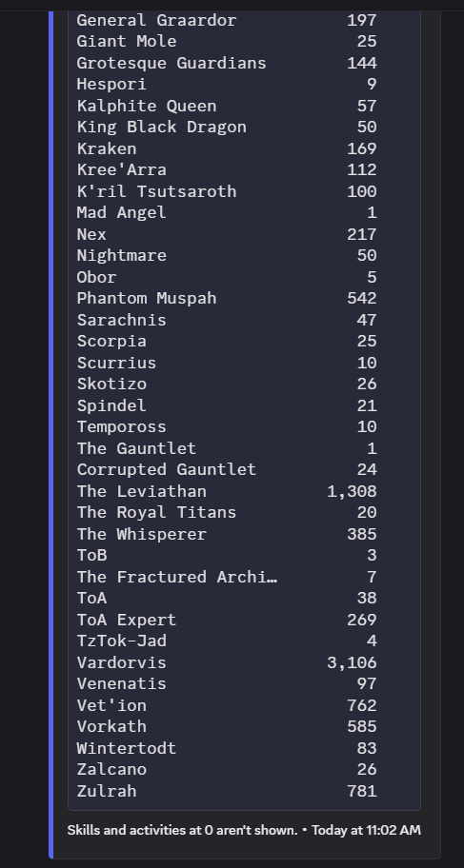Select the Kraken row name

[107, 148]
